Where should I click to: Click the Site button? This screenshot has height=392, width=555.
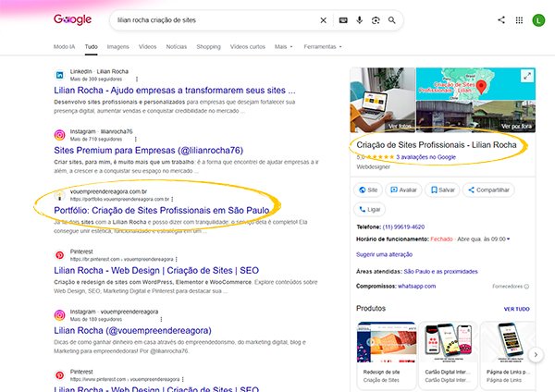(x=368, y=190)
